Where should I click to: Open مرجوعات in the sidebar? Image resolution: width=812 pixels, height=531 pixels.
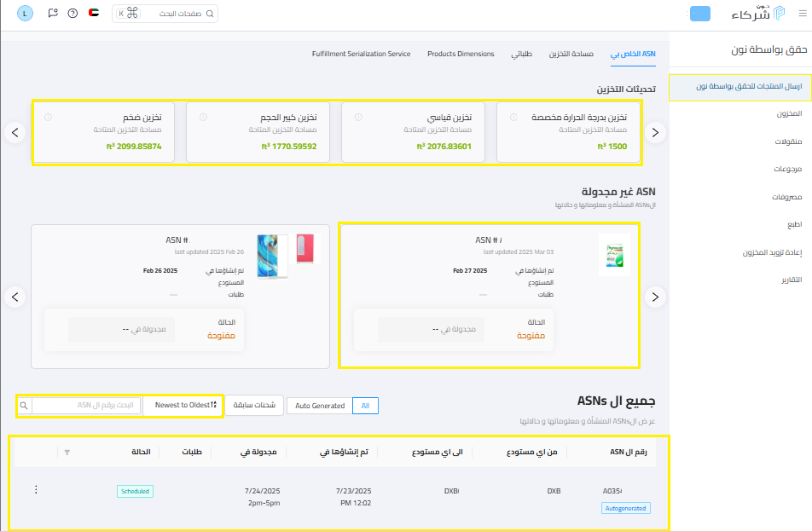tap(787, 169)
